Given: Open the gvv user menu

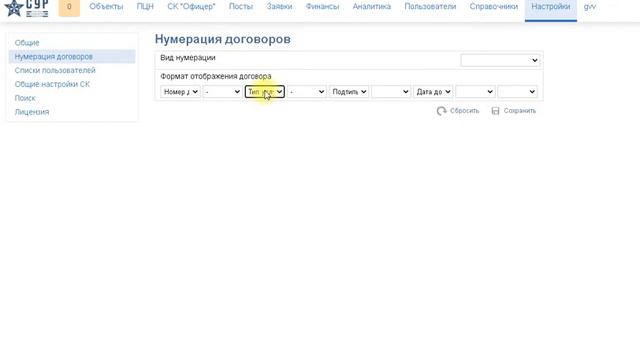Looking at the screenshot, I should click(589, 7).
